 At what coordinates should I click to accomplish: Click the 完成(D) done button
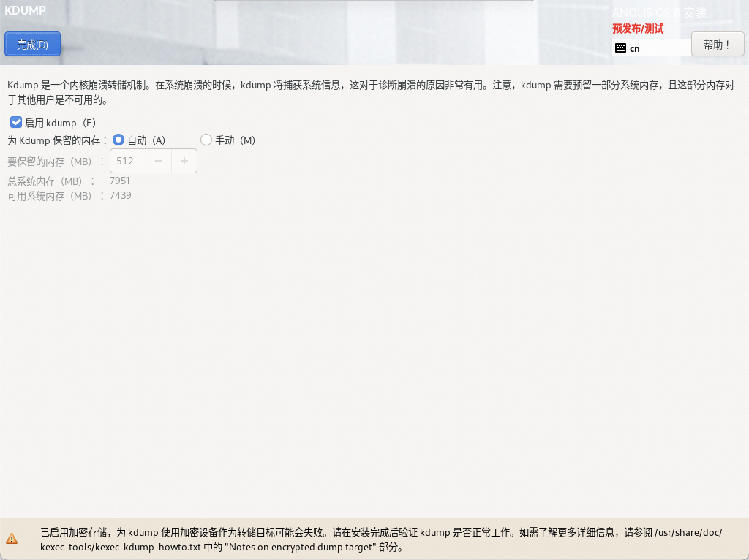(x=32, y=45)
